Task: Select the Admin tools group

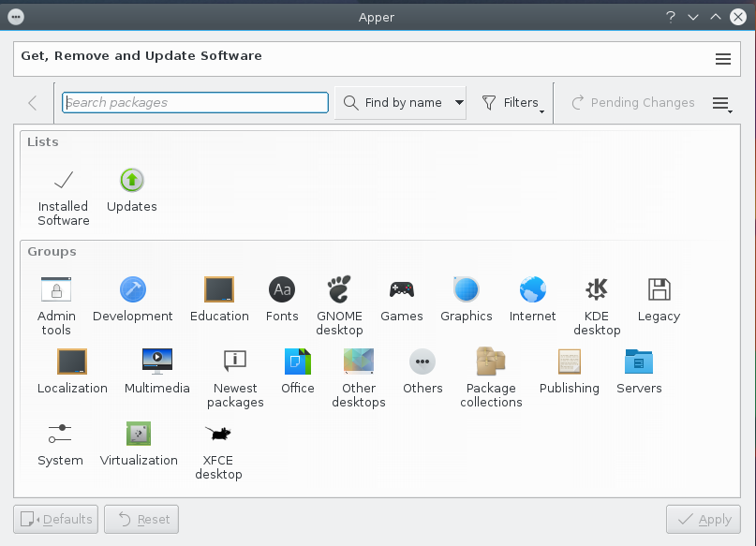Action: [x=56, y=304]
